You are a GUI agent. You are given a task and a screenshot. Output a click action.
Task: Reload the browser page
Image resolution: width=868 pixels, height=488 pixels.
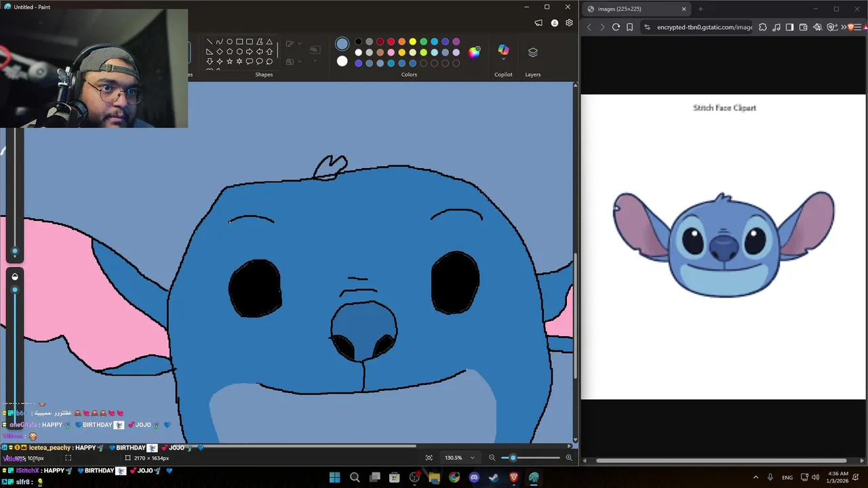pyautogui.click(x=616, y=27)
